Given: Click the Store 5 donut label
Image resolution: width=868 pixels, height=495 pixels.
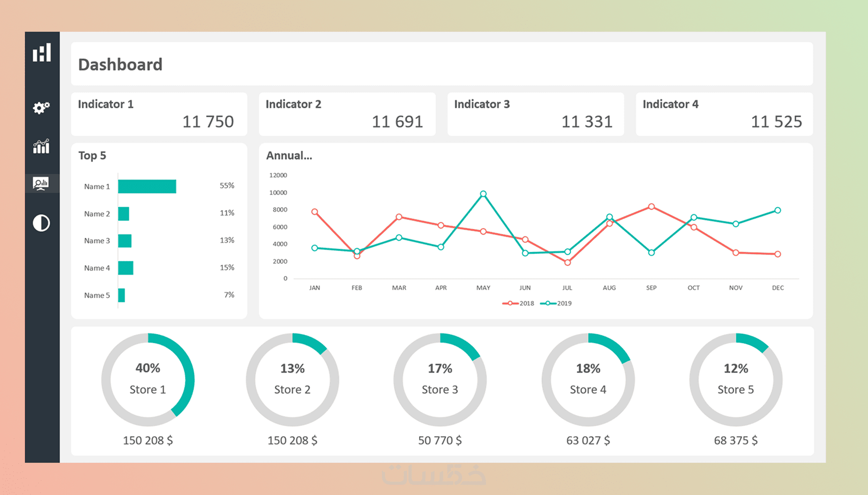Looking at the screenshot, I should point(735,389).
